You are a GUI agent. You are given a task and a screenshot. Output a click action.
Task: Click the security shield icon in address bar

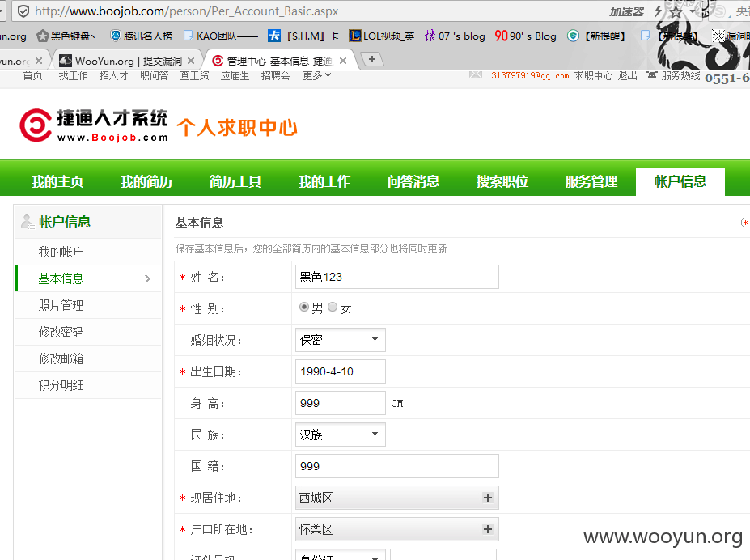click(23, 11)
